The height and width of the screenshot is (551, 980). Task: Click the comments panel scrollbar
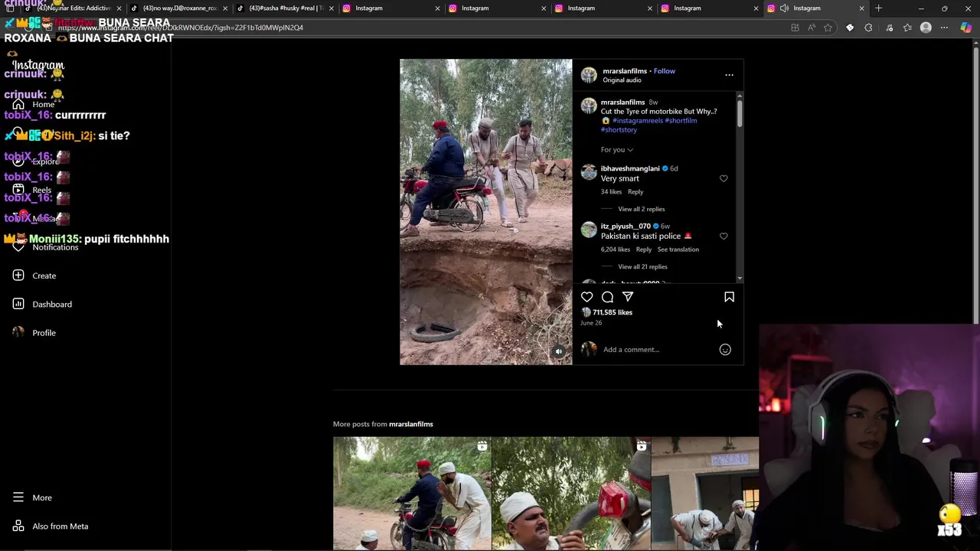pyautogui.click(x=740, y=115)
